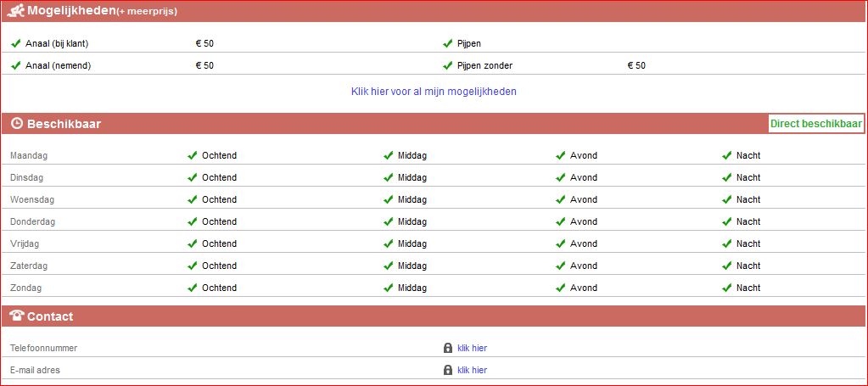868x386 pixels.
Task: Open 'Klik hier voor al mijn mogelijkheden' link
Action: (x=434, y=92)
